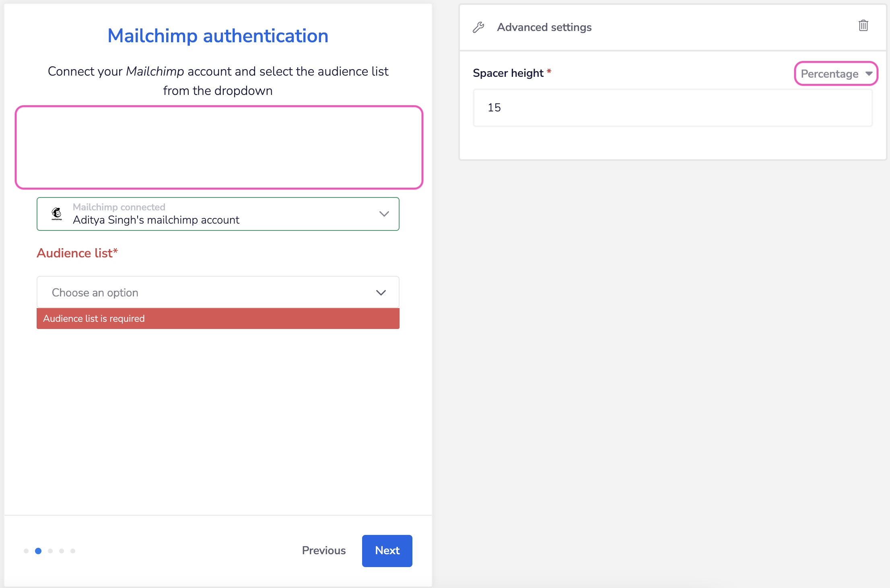The height and width of the screenshot is (588, 890).
Task: Click the Advanced settings panel header
Action: coord(544,27)
